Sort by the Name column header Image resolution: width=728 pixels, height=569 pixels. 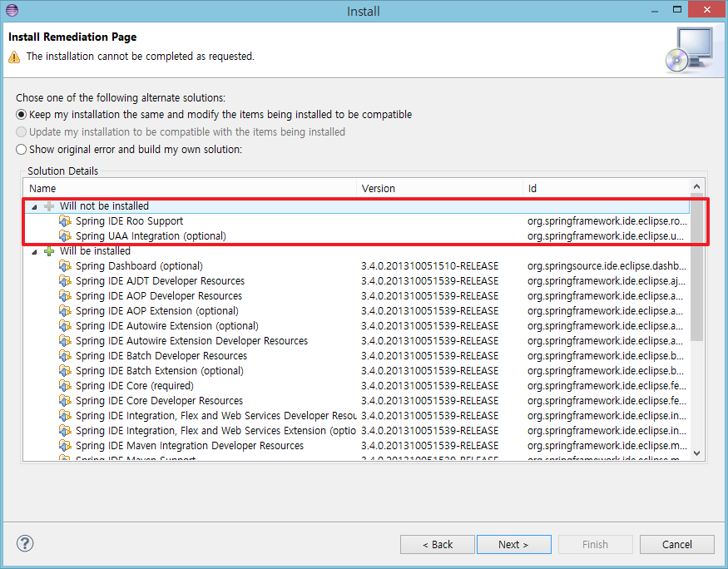[x=190, y=189]
